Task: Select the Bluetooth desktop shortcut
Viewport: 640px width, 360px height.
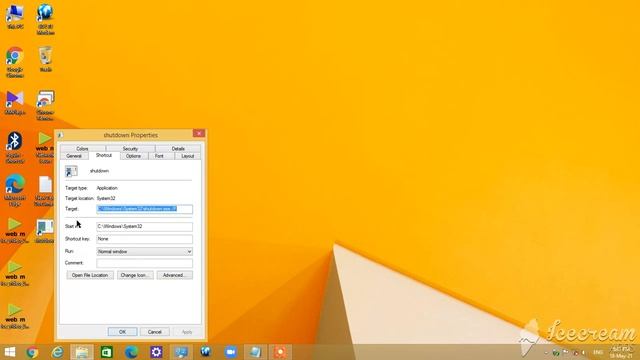Action: (15, 148)
